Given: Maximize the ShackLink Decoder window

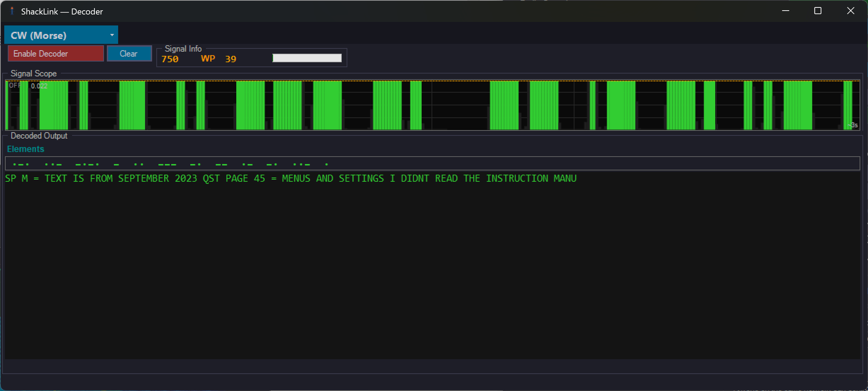Looking at the screenshot, I should tap(818, 11).
